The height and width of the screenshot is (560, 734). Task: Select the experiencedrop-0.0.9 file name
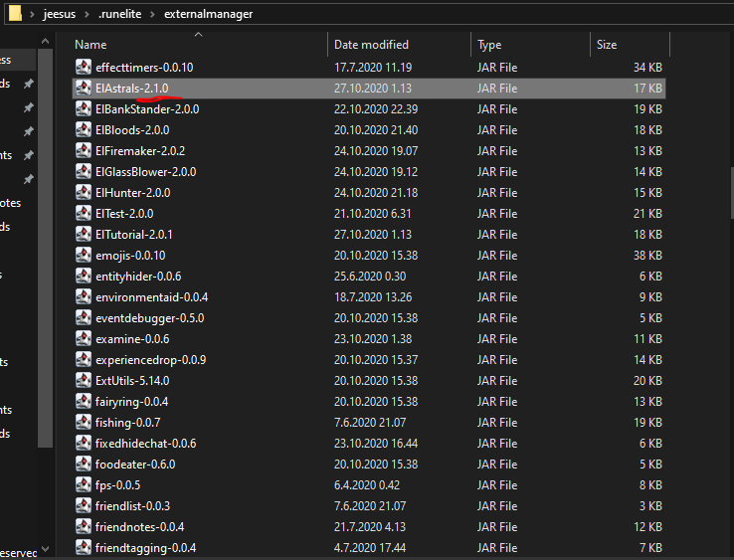pos(151,360)
